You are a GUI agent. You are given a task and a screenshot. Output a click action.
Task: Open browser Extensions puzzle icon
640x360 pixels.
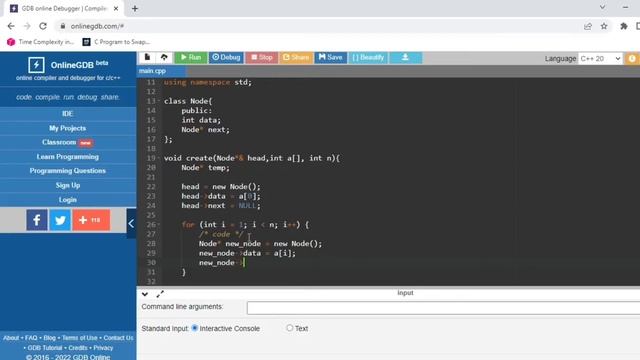(624, 26)
